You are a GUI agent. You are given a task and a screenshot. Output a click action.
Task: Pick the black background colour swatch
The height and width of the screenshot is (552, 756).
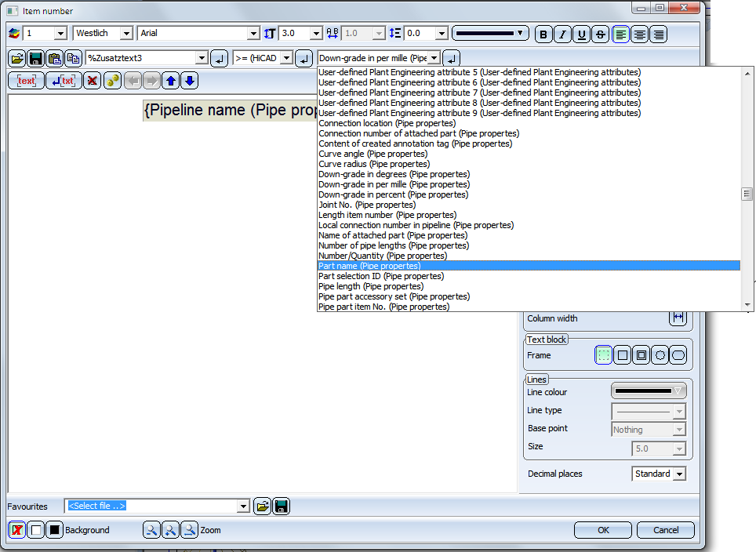pos(54,530)
